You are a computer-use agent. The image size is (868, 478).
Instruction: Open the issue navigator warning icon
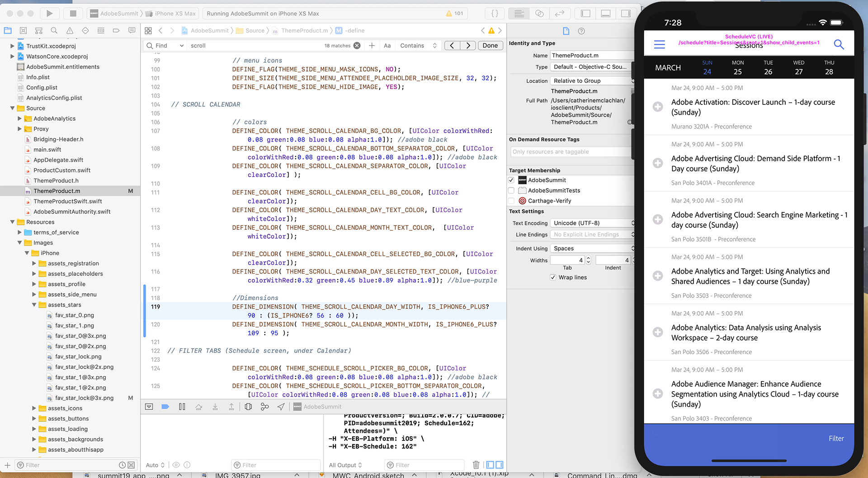coord(70,31)
